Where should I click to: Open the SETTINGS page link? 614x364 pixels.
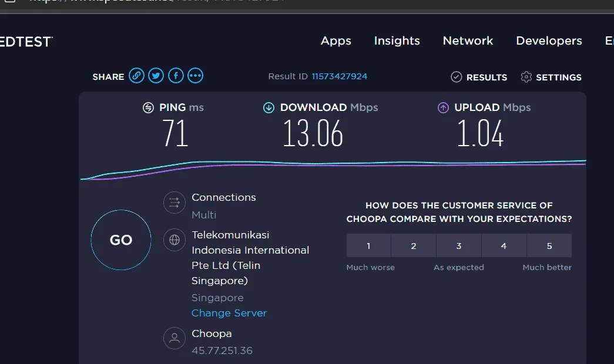559,77
